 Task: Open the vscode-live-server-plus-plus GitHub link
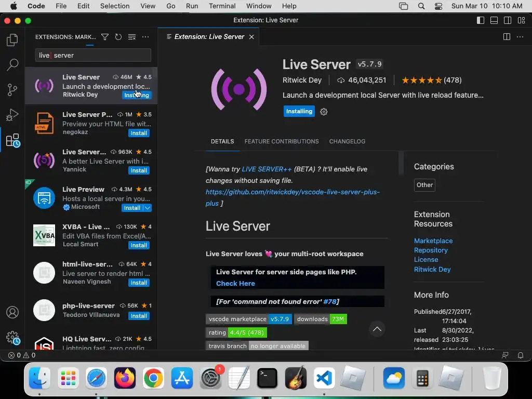pos(292,197)
